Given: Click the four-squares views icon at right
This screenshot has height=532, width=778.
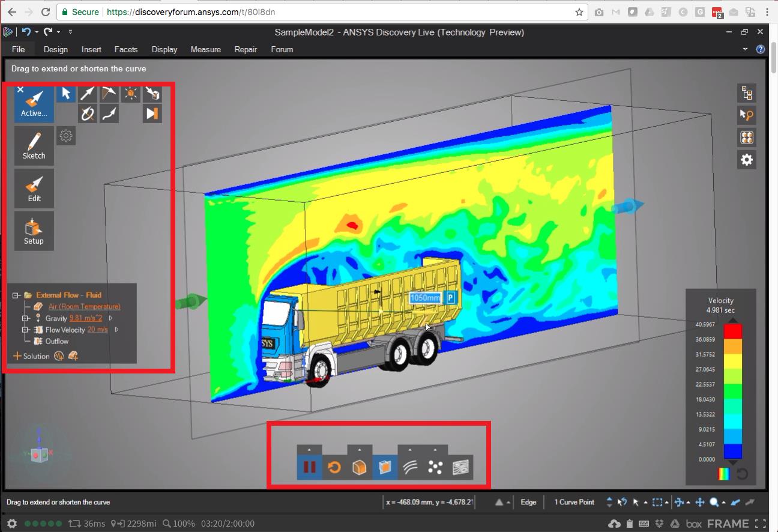Looking at the screenshot, I should click(x=747, y=138).
